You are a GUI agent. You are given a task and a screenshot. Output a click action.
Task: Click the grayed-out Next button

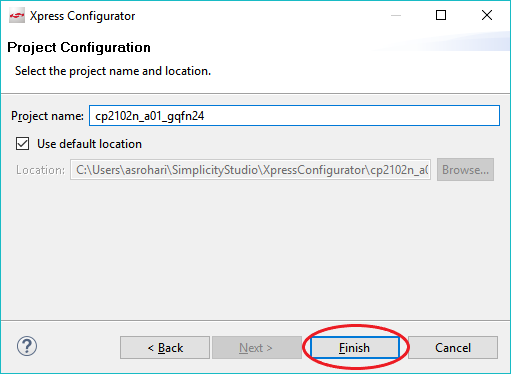pos(257,348)
